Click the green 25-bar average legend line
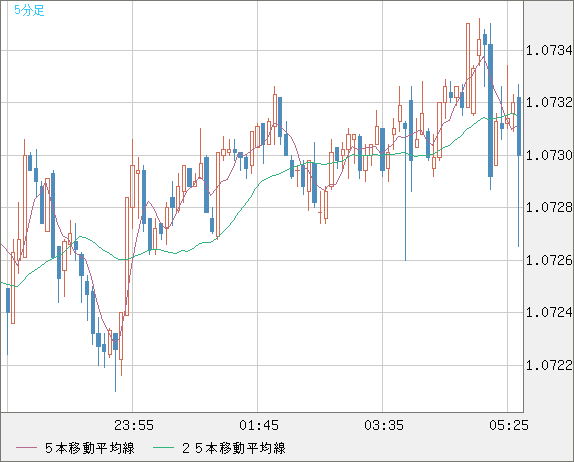The image size is (574, 462). [x=163, y=448]
